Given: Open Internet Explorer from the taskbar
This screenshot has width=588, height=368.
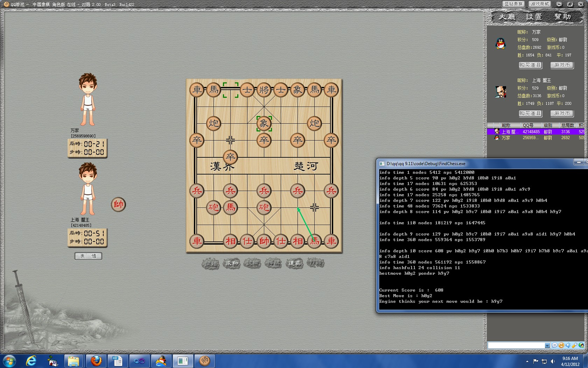Looking at the screenshot, I should tap(31, 361).
